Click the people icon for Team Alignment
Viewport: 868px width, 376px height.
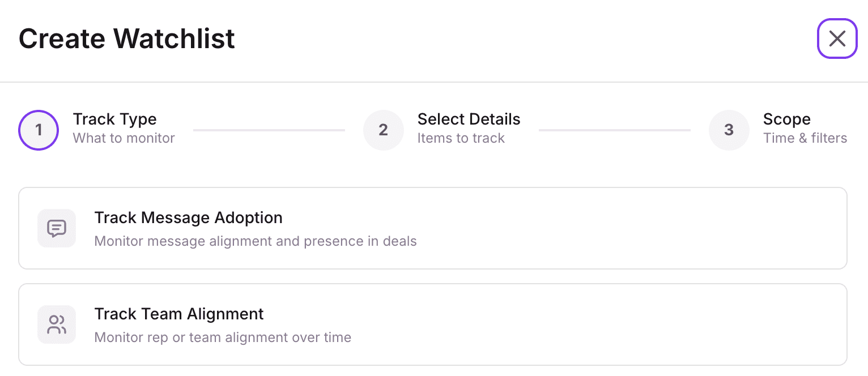point(56,324)
